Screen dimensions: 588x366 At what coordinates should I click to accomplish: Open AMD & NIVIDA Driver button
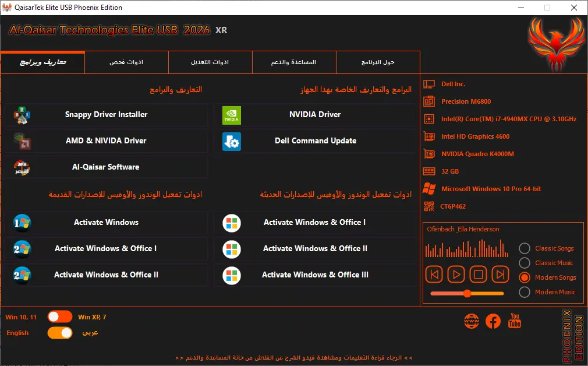pos(106,141)
